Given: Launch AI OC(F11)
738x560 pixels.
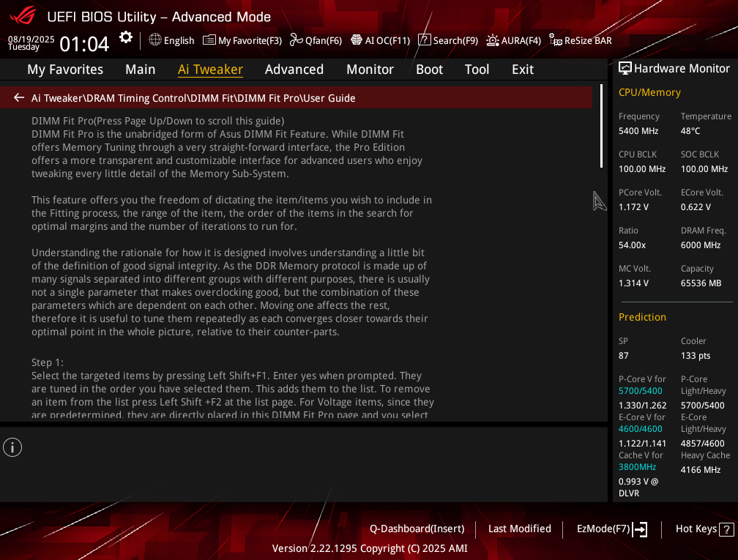Looking at the screenshot, I should pyautogui.click(x=387, y=40).
